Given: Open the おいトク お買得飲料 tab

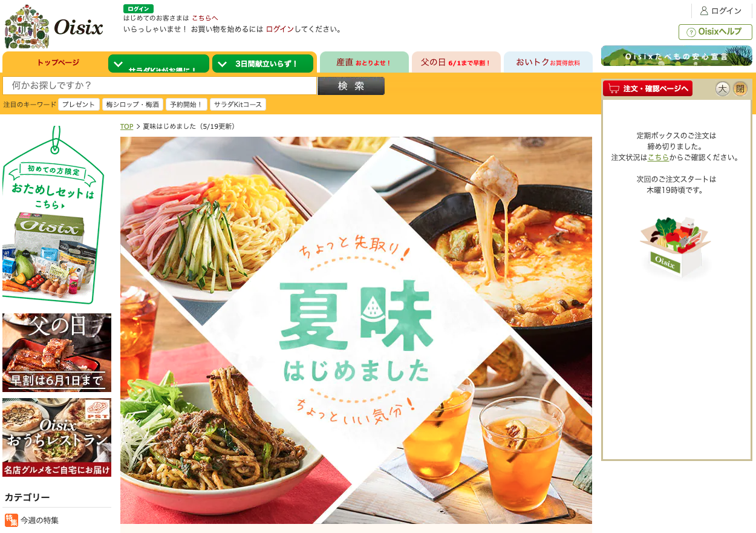Looking at the screenshot, I should [548, 62].
